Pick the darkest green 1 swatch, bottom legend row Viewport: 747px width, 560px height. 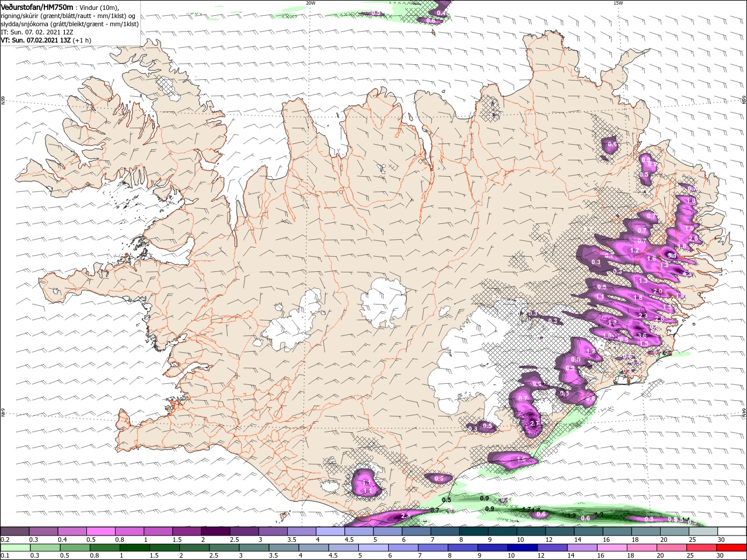pos(134,548)
